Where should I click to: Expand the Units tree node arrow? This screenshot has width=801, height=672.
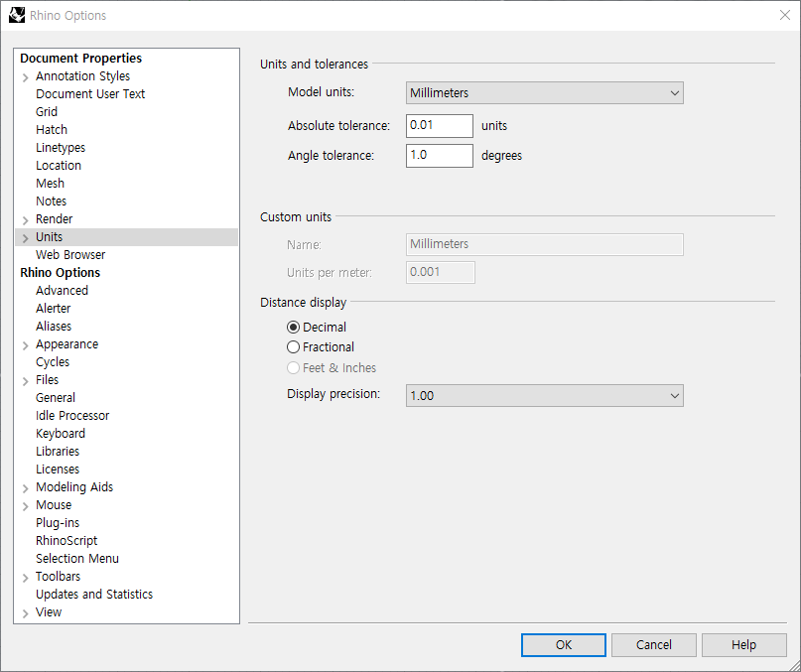[x=25, y=238]
